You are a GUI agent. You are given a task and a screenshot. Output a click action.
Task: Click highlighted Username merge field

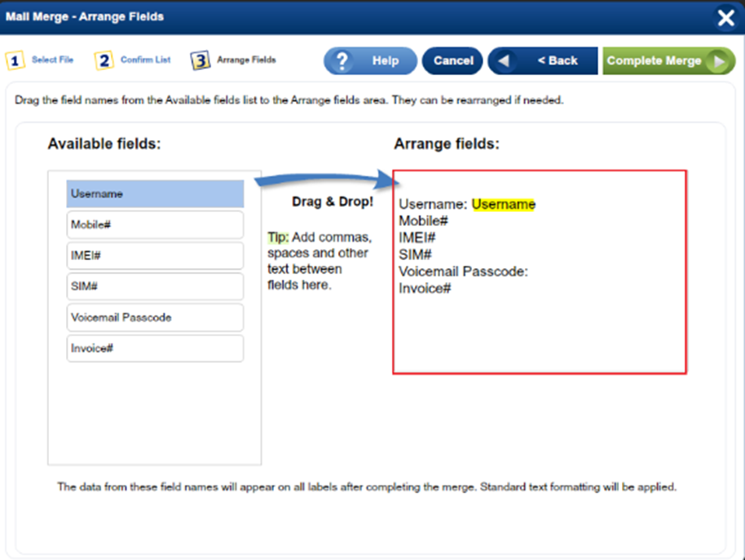pyautogui.click(x=503, y=205)
